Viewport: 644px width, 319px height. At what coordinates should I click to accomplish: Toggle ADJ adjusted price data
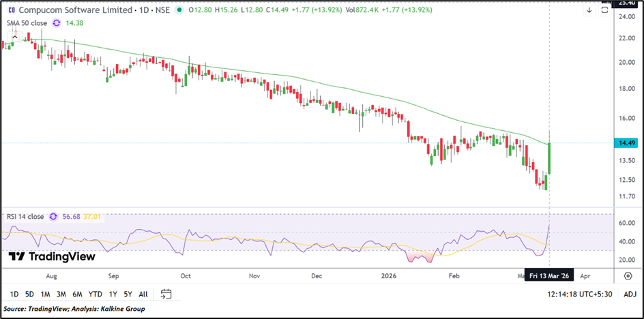[x=630, y=294]
